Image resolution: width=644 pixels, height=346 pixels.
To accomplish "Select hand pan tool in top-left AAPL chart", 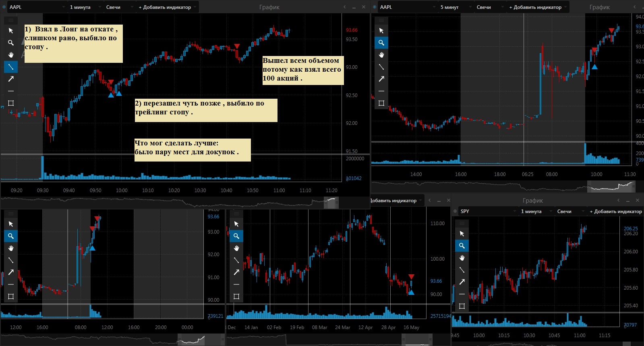I will coord(11,55).
